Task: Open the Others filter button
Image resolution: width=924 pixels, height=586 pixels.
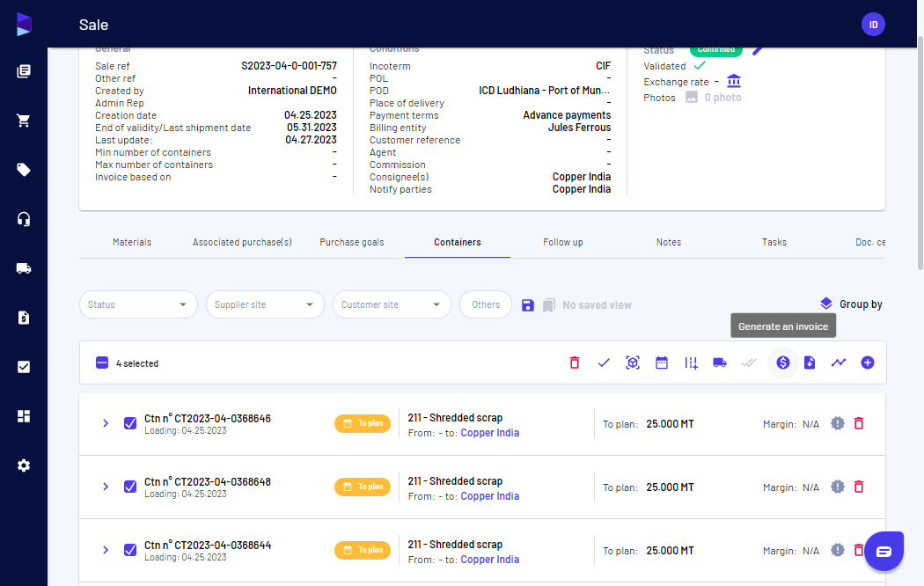Action: point(486,304)
